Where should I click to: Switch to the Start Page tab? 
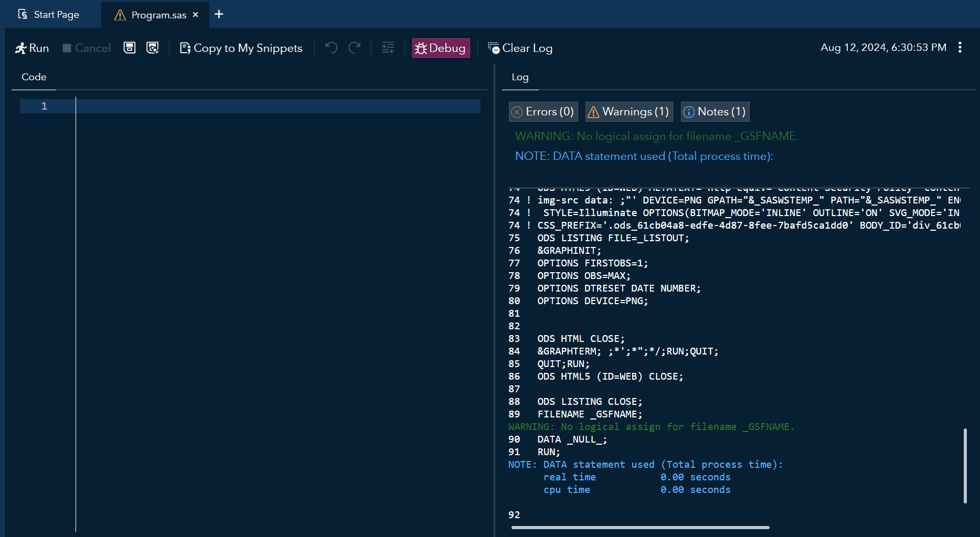pos(49,15)
